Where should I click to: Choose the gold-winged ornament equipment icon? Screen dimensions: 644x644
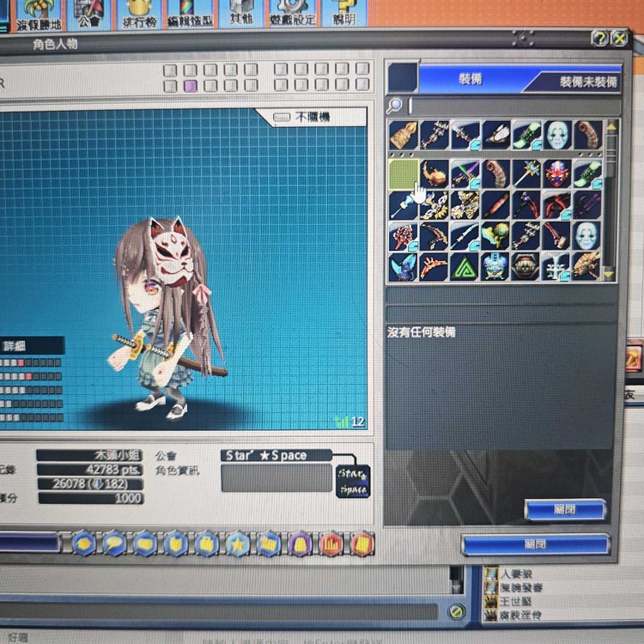coord(434,205)
